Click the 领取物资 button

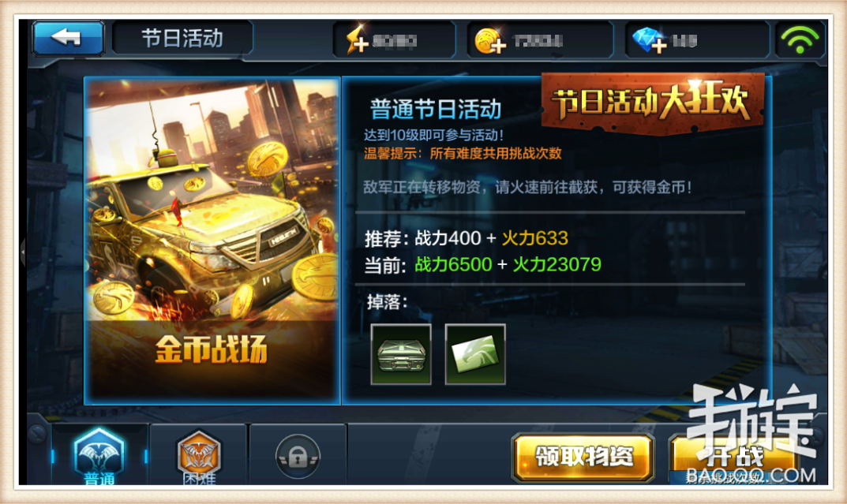(x=583, y=457)
